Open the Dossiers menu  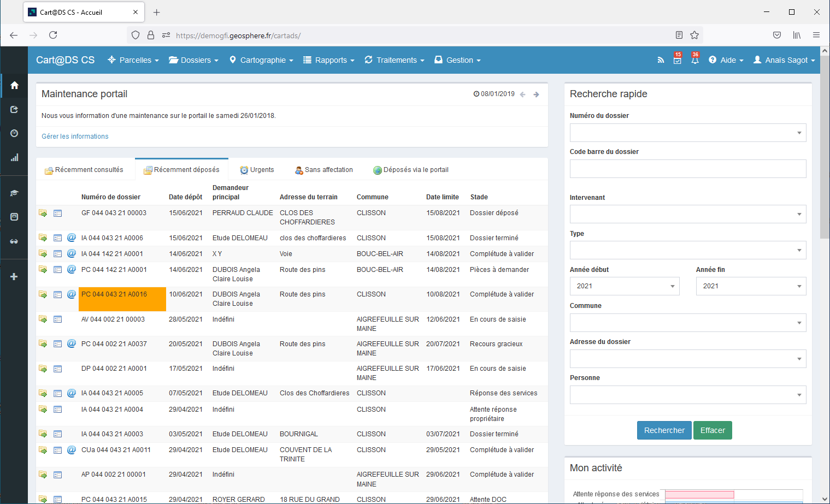[x=193, y=60]
